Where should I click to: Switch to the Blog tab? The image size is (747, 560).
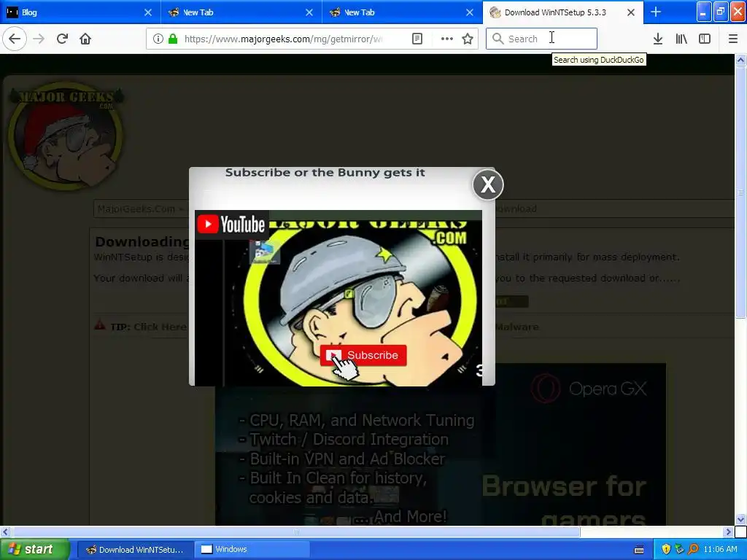click(x=80, y=12)
